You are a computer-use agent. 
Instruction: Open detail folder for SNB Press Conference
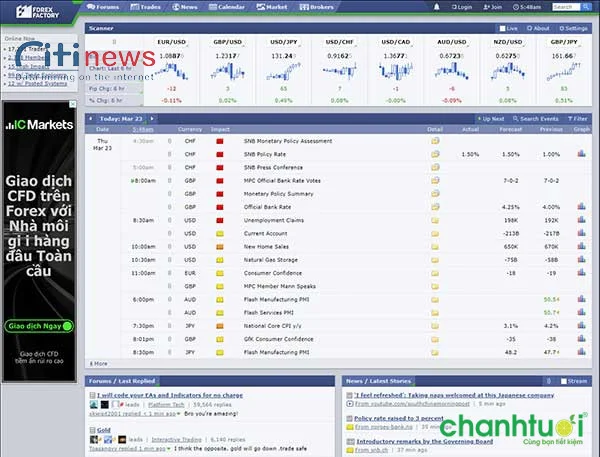pyautogui.click(x=435, y=167)
